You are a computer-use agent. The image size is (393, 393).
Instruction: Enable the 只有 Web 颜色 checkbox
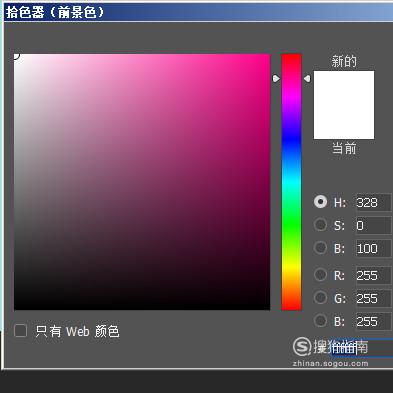pyautogui.click(x=21, y=331)
